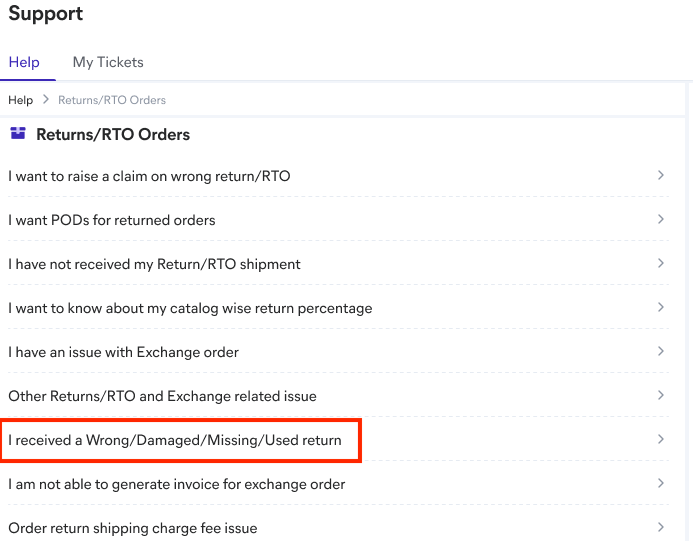Go to Help in the breadcrumb

tap(21, 100)
